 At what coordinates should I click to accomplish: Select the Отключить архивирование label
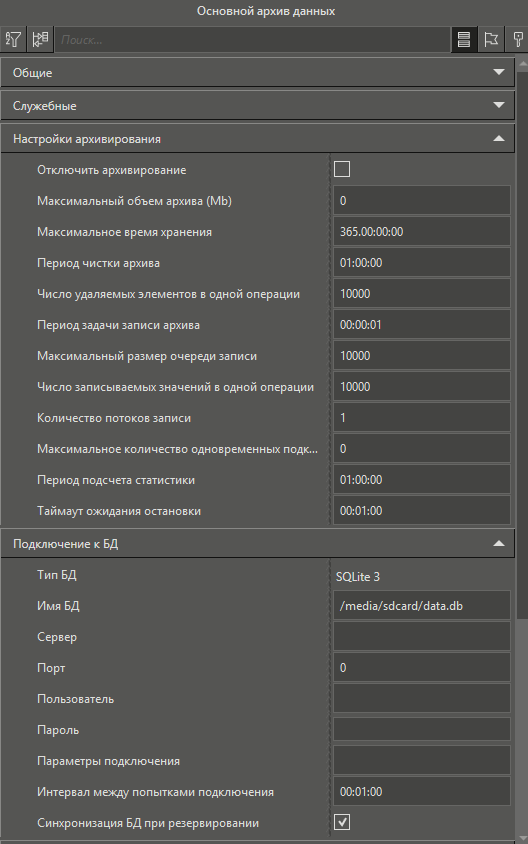click(x=111, y=170)
